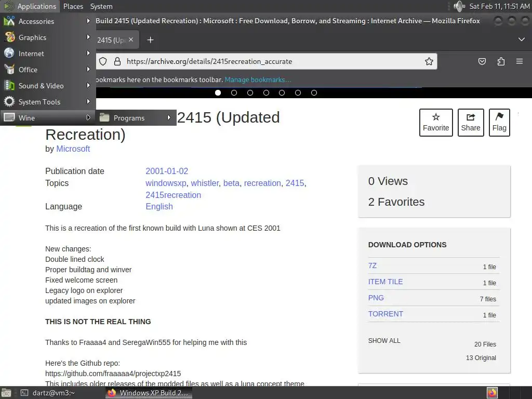Click the show desktop icon in bottom panel
Viewport: 532px width, 399px height.
(x=6, y=393)
